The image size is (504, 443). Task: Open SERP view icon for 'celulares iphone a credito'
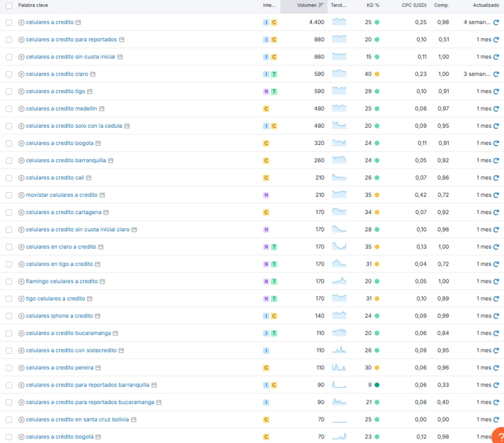pos(98,316)
